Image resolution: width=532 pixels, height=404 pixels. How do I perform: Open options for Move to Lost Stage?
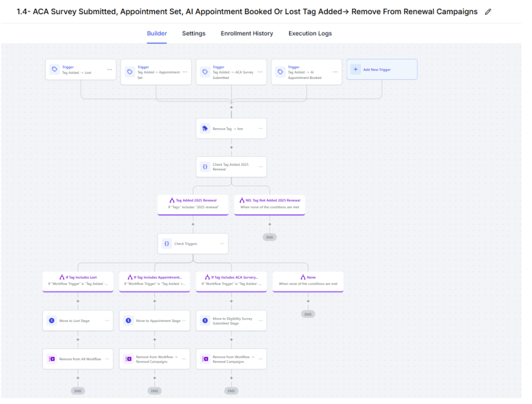coord(107,321)
